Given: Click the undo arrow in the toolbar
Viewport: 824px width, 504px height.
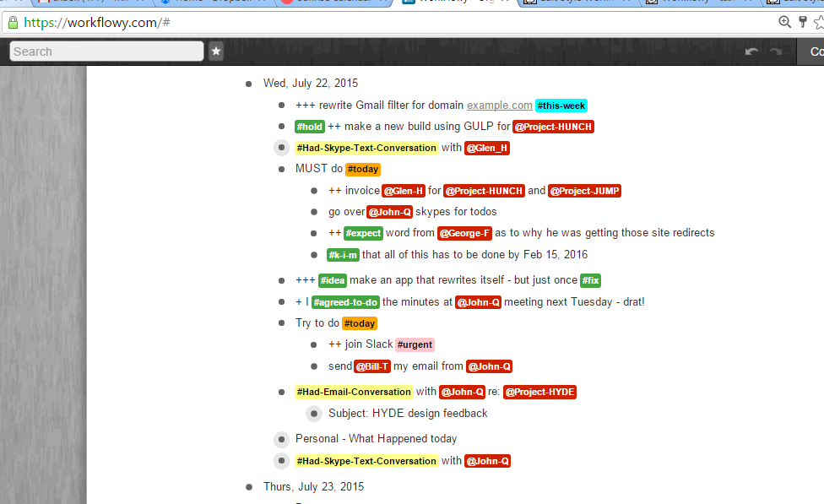Looking at the screenshot, I should coord(751,51).
